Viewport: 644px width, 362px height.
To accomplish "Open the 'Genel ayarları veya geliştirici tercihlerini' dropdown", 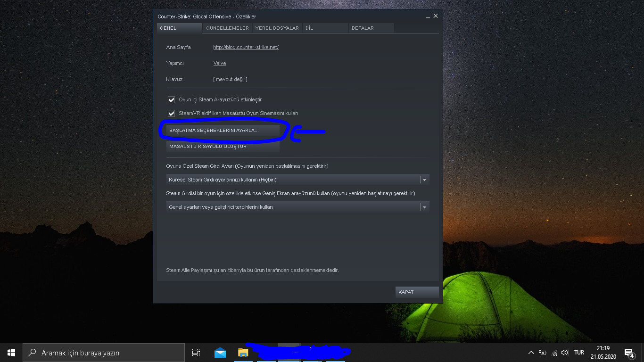I will click(x=298, y=207).
